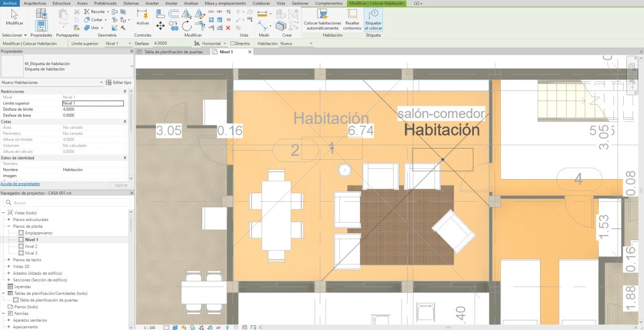Click the Resaltar contornos icon

click(352, 18)
